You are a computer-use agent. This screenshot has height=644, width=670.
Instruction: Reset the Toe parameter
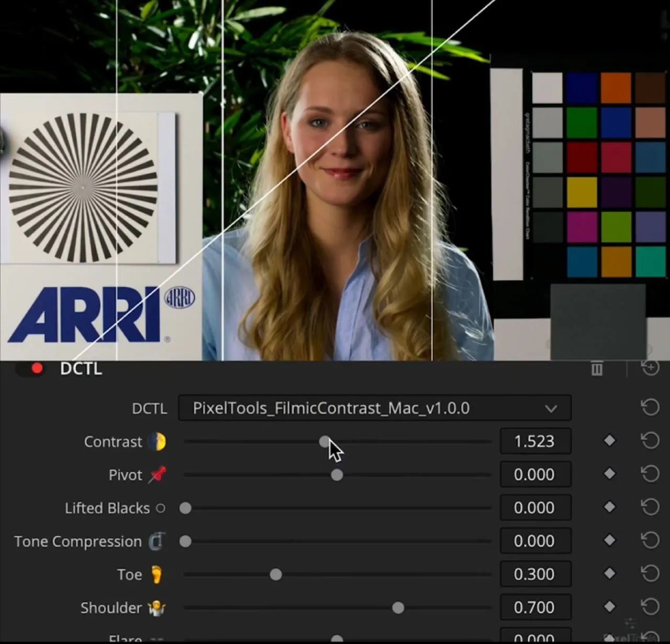coord(650,573)
